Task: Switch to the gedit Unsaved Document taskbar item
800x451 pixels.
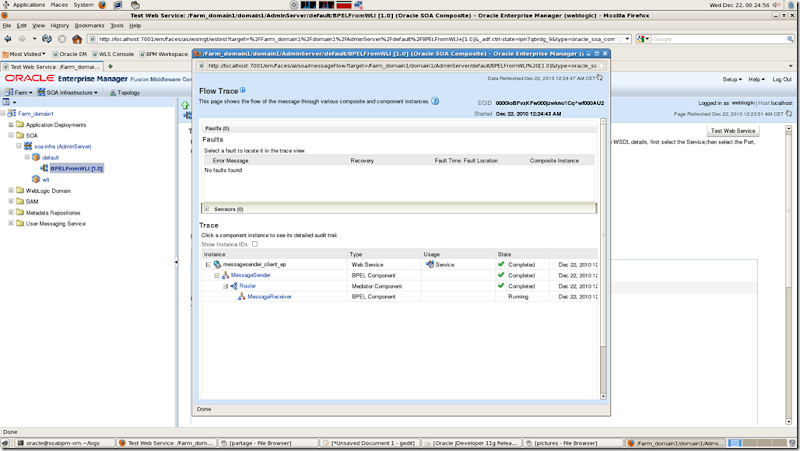Action: (x=370, y=443)
